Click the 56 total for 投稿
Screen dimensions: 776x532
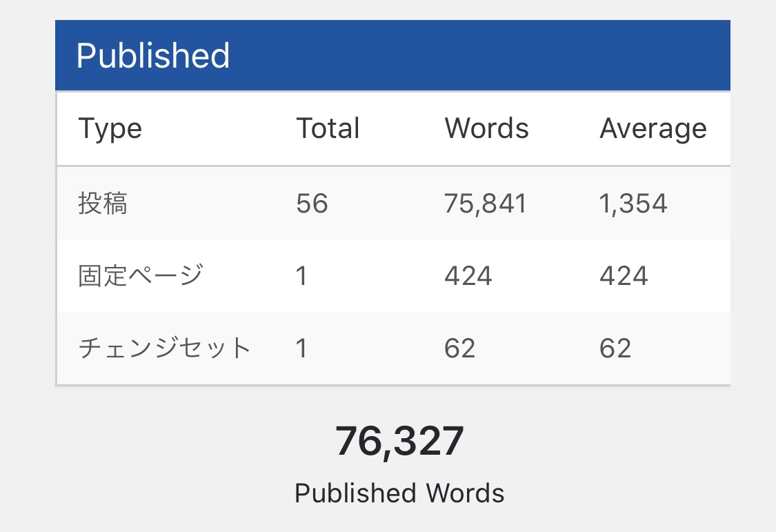click(312, 204)
